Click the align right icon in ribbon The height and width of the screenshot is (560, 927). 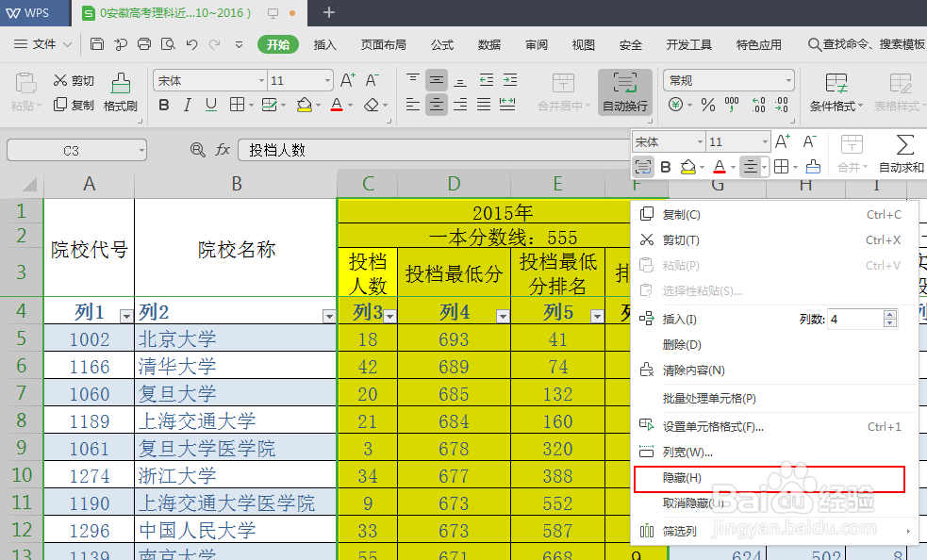point(460,105)
